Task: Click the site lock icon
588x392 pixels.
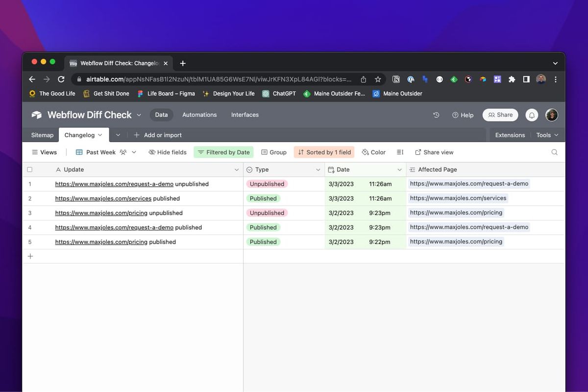Action: tap(79, 79)
